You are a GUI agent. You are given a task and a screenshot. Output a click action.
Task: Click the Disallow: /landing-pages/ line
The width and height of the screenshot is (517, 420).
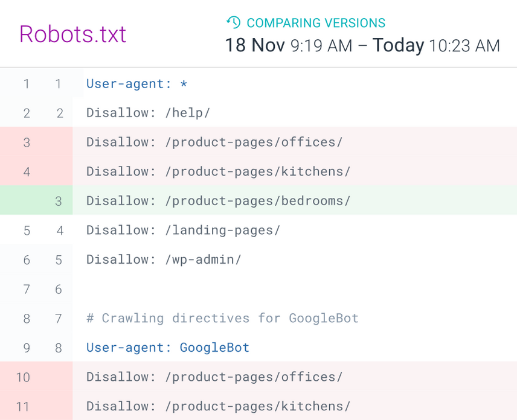tap(183, 230)
